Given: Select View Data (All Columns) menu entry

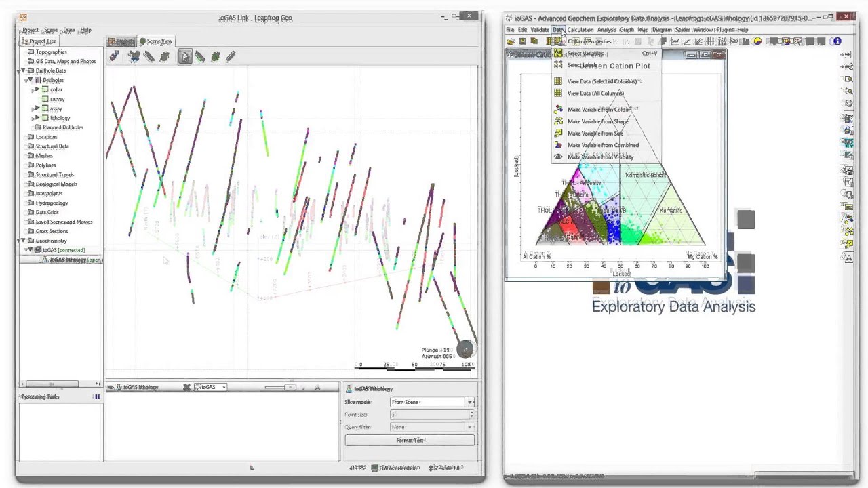Looking at the screenshot, I should coord(595,93).
